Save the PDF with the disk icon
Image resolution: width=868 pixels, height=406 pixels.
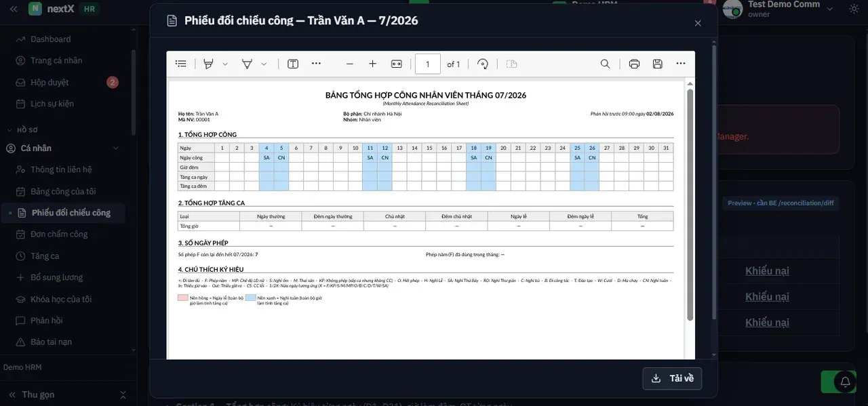click(657, 64)
